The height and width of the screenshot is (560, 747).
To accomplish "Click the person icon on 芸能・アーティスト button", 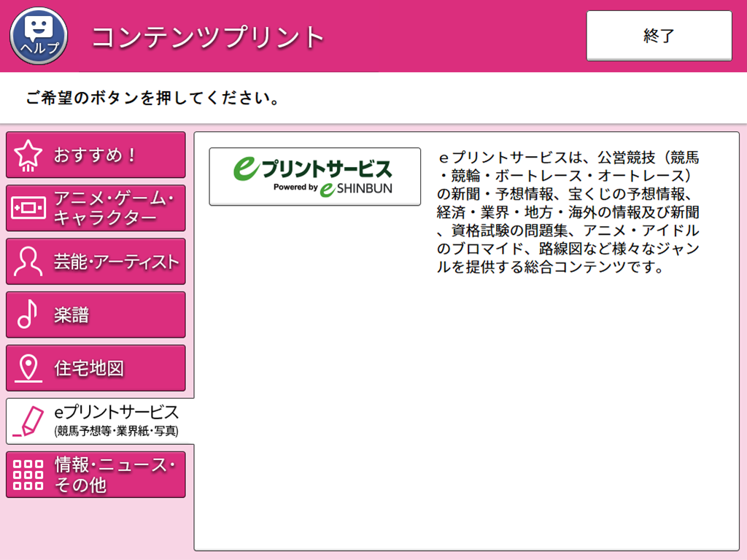I will click(27, 260).
